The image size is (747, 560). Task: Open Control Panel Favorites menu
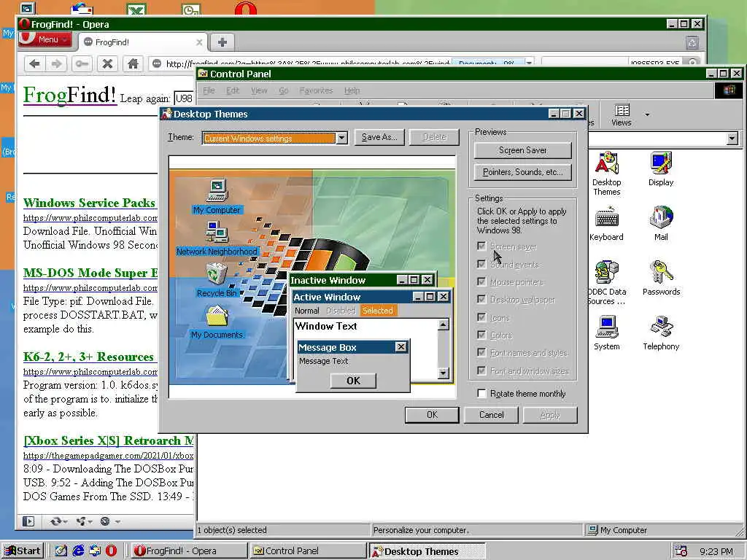316,90
